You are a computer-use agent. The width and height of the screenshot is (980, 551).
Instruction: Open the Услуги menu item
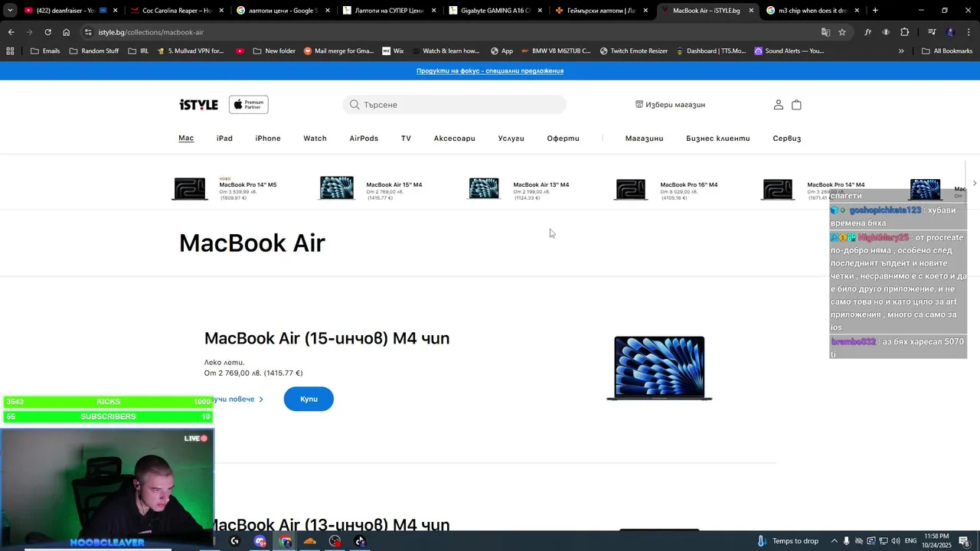point(511,139)
